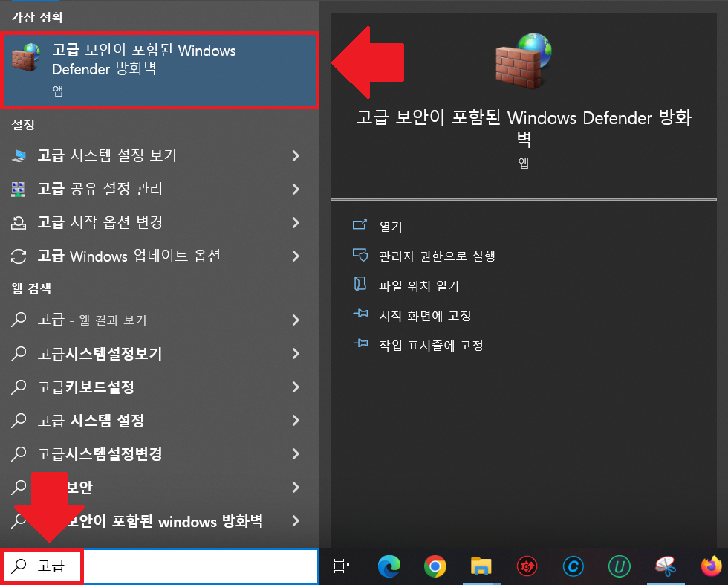Expand the 고급 시작 옵션 변경 chevron
Viewport: 728px width, 585px height.
(296, 222)
